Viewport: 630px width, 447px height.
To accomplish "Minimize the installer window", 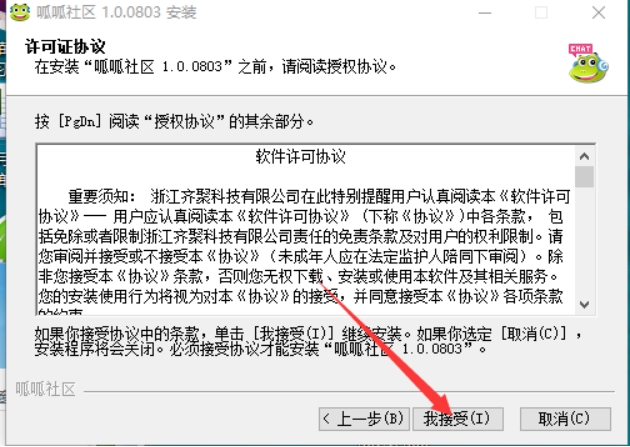I will [485, 13].
